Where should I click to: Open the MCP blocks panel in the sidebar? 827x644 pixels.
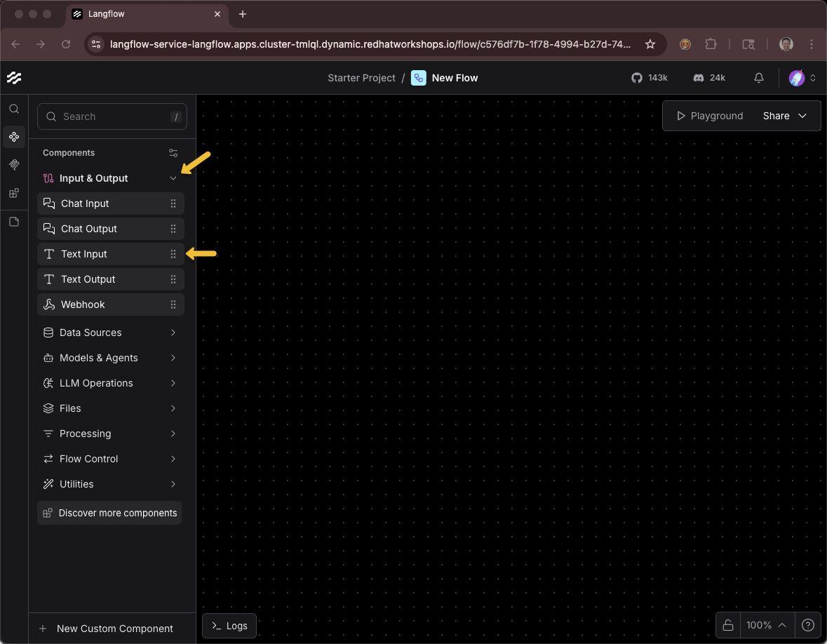14,193
